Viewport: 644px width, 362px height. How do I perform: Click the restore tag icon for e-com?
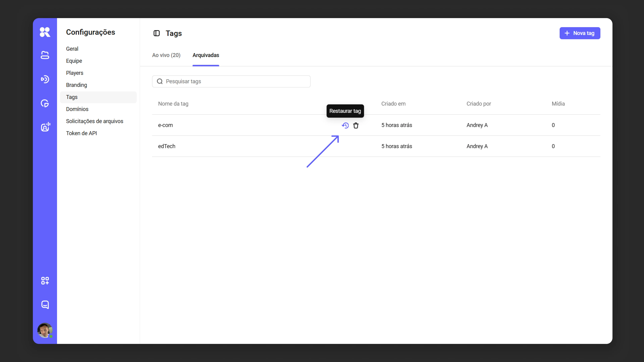coord(345,125)
